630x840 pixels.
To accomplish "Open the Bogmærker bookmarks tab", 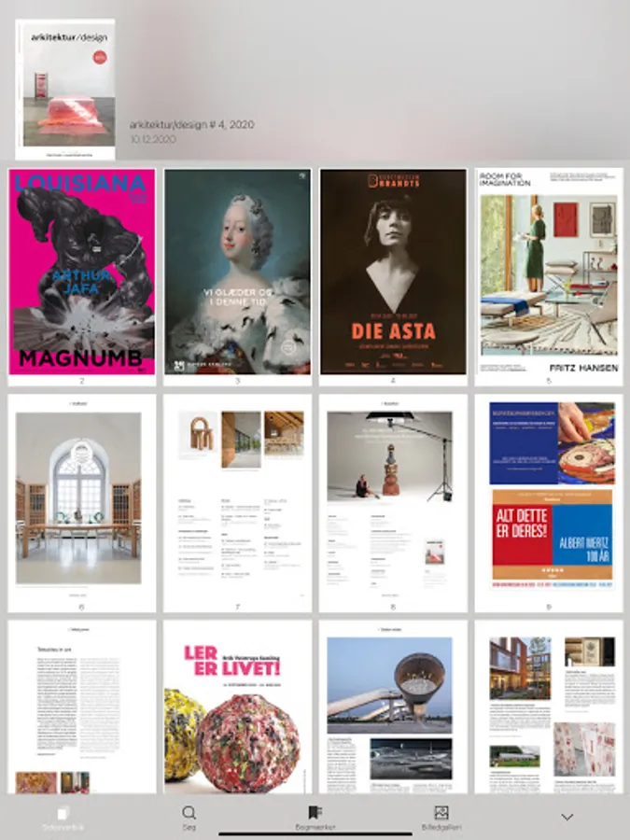I will click(315, 818).
